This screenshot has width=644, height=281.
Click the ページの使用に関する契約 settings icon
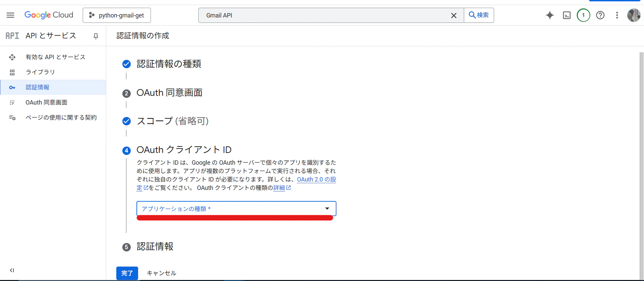point(12,118)
